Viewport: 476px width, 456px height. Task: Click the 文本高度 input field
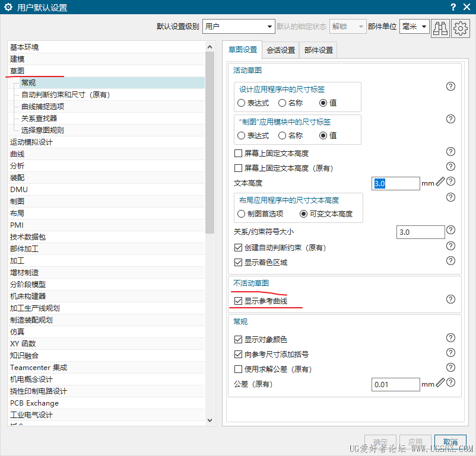point(395,184)
